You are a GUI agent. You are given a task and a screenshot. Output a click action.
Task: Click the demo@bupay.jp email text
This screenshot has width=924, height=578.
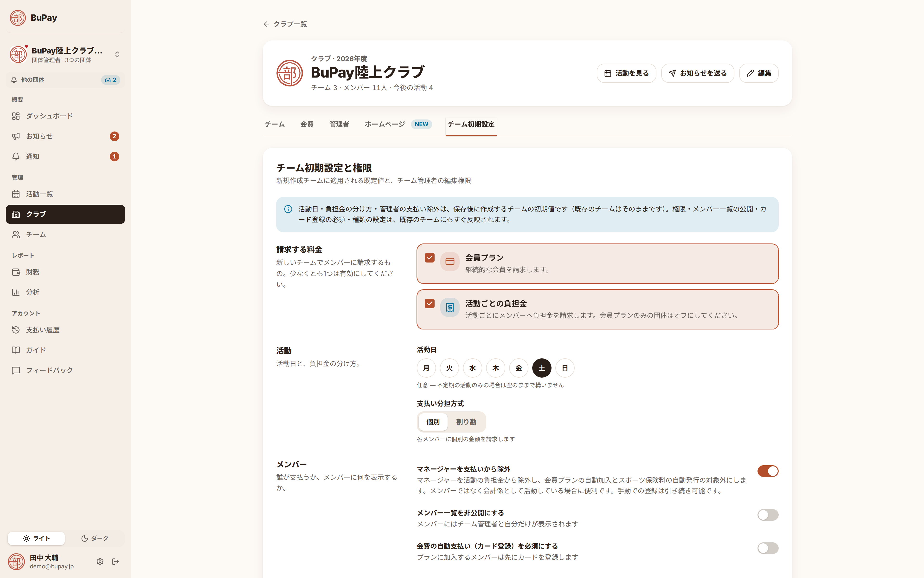click(x=51, y=566)
